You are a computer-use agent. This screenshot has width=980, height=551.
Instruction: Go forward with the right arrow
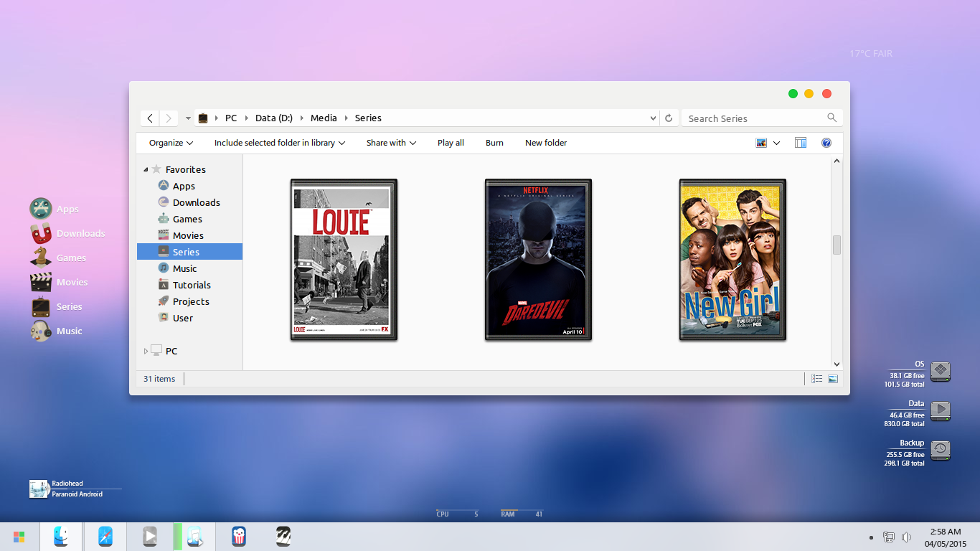(169, 118)
